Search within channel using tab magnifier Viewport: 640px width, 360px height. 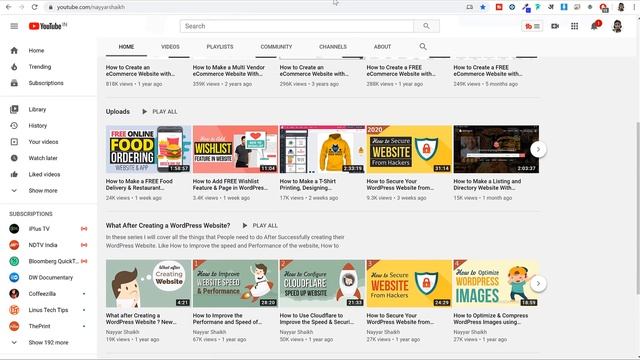423,47
